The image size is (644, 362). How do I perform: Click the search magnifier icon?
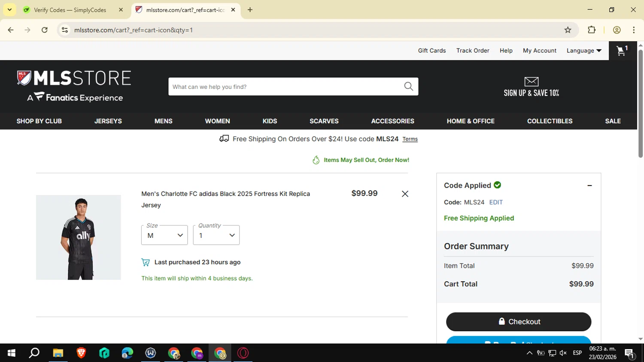[x=409, y=87]
